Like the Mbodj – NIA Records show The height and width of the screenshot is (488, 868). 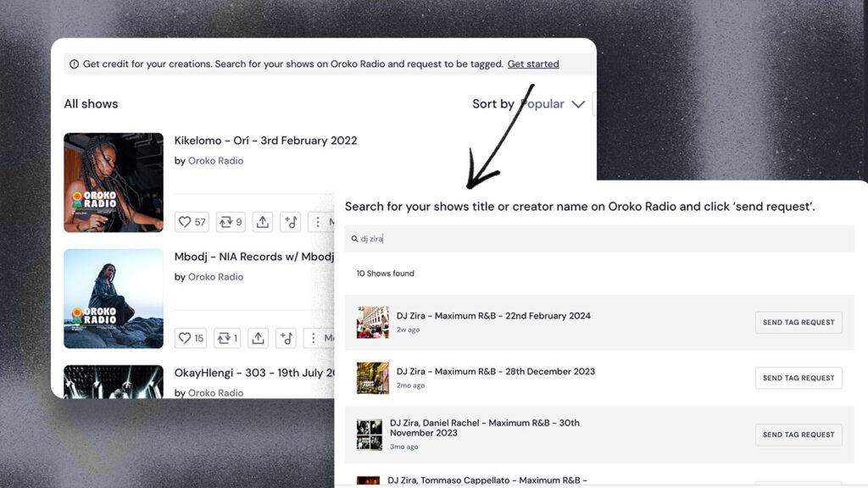tap(191, 338)
